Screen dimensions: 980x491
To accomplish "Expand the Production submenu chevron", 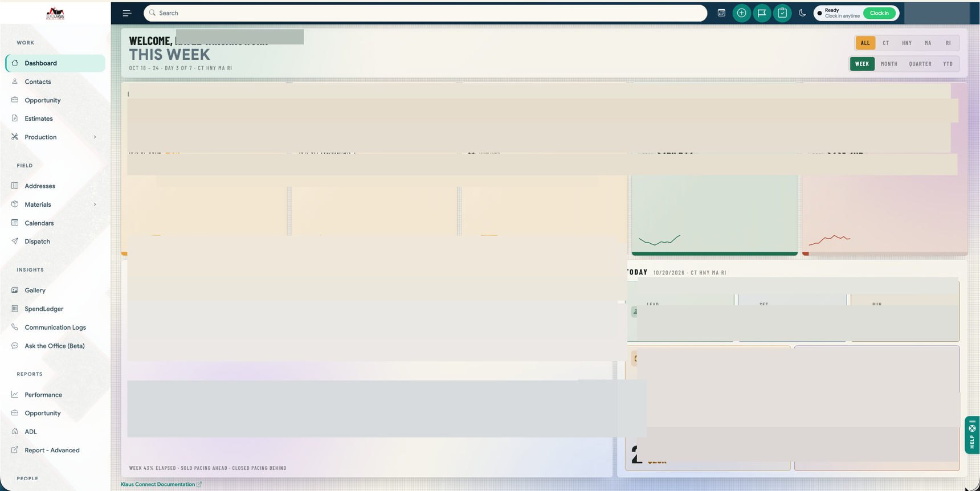I will (95, 137).
